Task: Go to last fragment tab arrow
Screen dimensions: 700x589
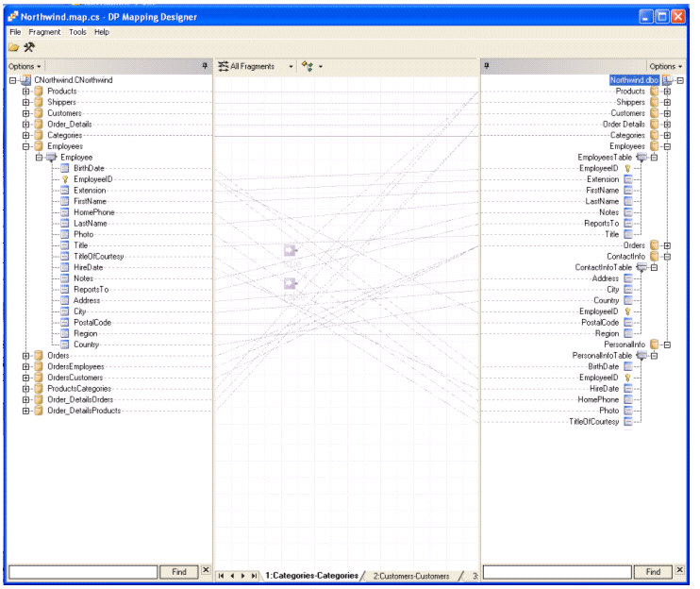Action: click(x=254, y=576)
